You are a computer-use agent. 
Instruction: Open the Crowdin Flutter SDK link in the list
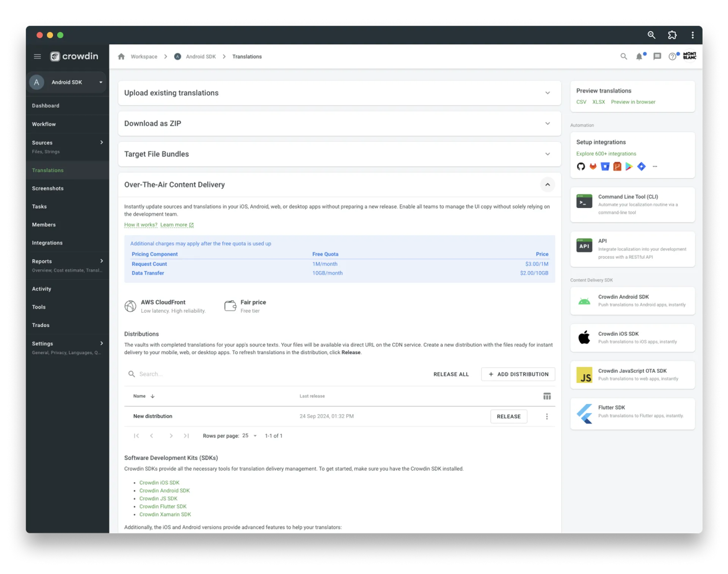click(x=163, y=506)
